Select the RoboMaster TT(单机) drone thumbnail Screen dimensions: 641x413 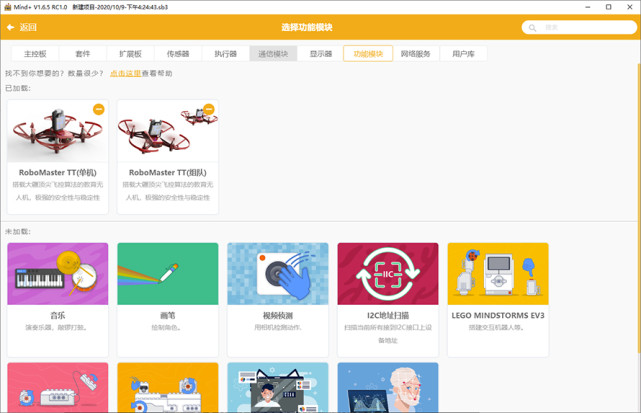(58, 131)
